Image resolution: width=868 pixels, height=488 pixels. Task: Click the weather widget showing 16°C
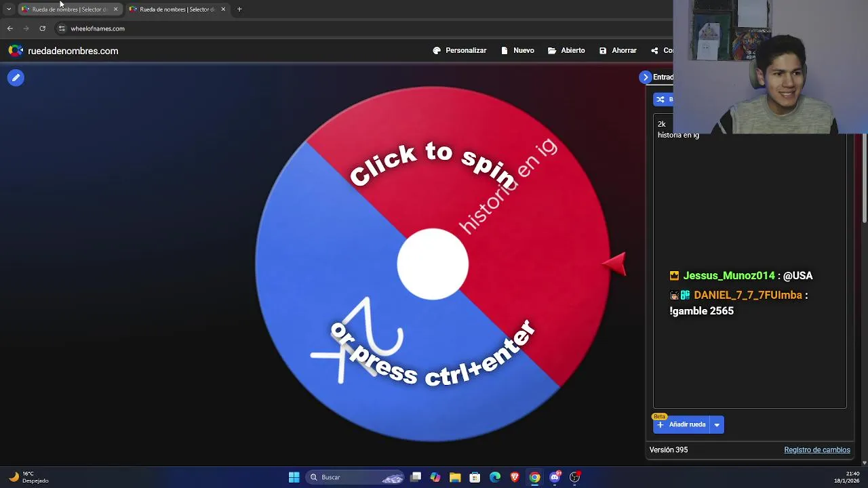pyautogui.click(x=28, y=477)
